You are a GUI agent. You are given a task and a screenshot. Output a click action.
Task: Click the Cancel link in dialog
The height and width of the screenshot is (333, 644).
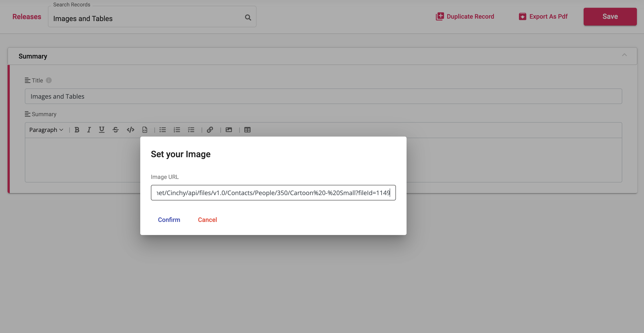coord(207,220)
